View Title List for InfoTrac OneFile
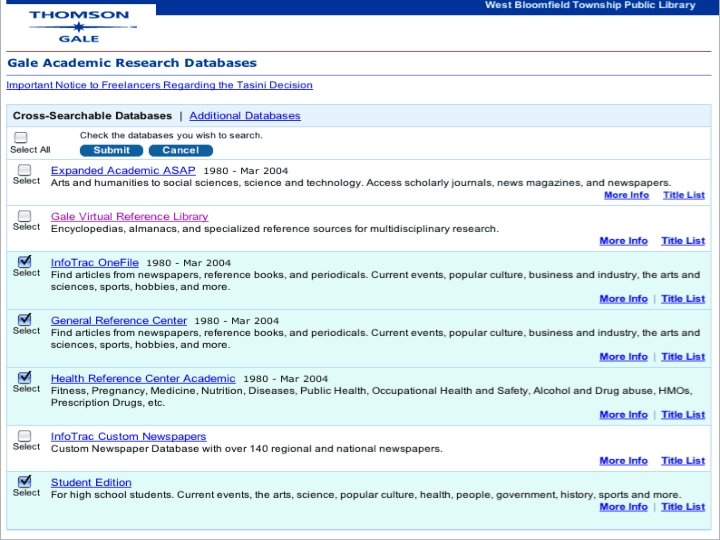This screenshot has width=720, height=540. pyautogui.click(x=683, y=298)
